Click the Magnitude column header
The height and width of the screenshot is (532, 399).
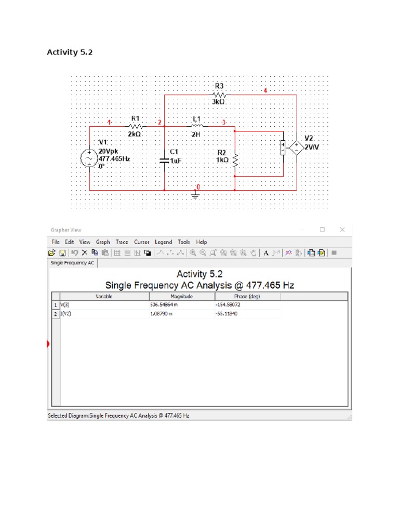tap(182, 297)
